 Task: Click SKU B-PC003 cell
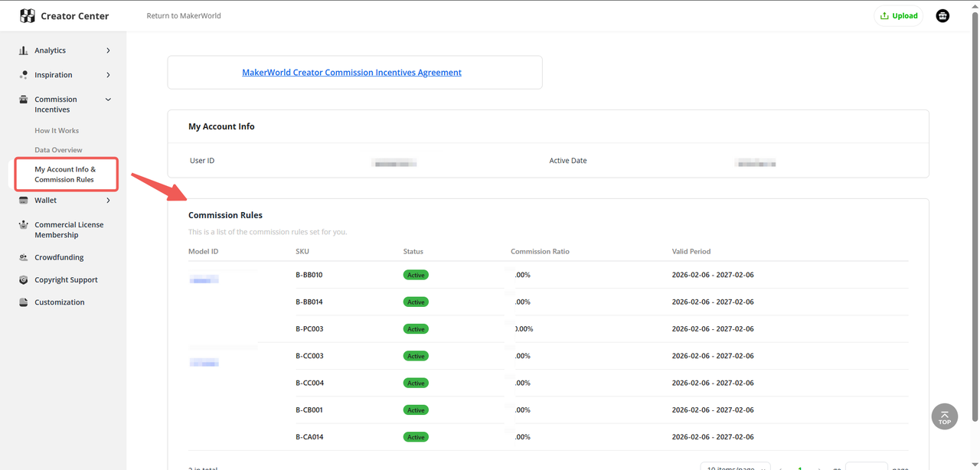[x=310, y=329]
